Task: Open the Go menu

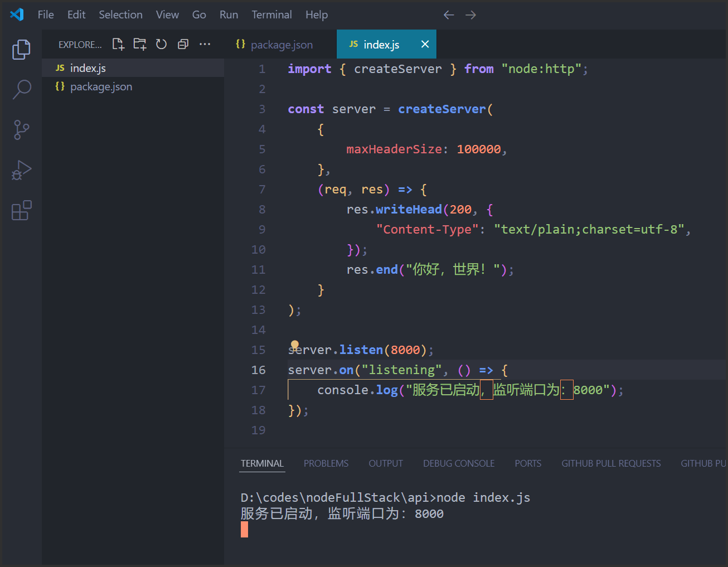Action: pos(199,14)
